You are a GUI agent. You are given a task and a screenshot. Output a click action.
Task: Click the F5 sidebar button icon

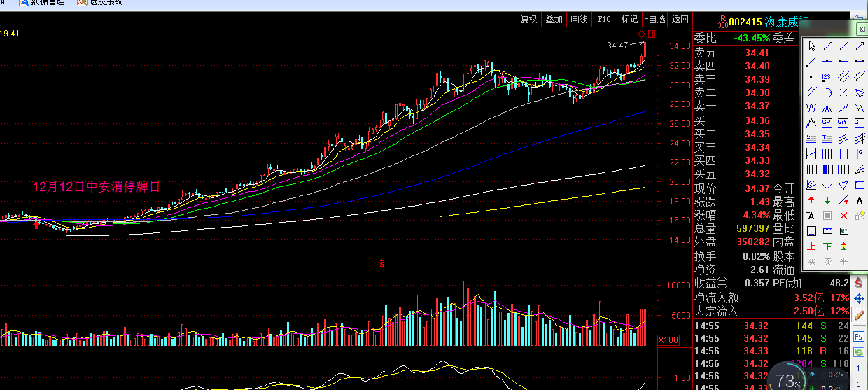point(860,337)
